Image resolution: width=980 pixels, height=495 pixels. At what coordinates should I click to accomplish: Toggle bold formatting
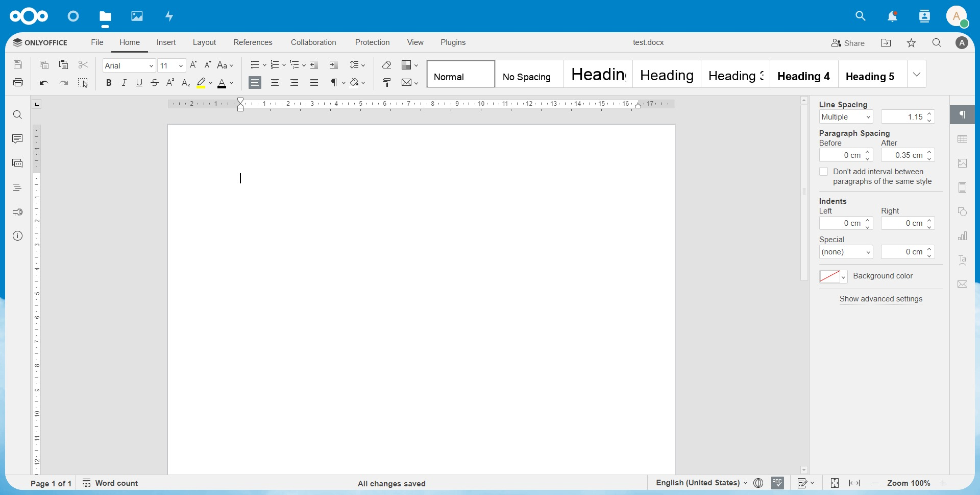109,82
